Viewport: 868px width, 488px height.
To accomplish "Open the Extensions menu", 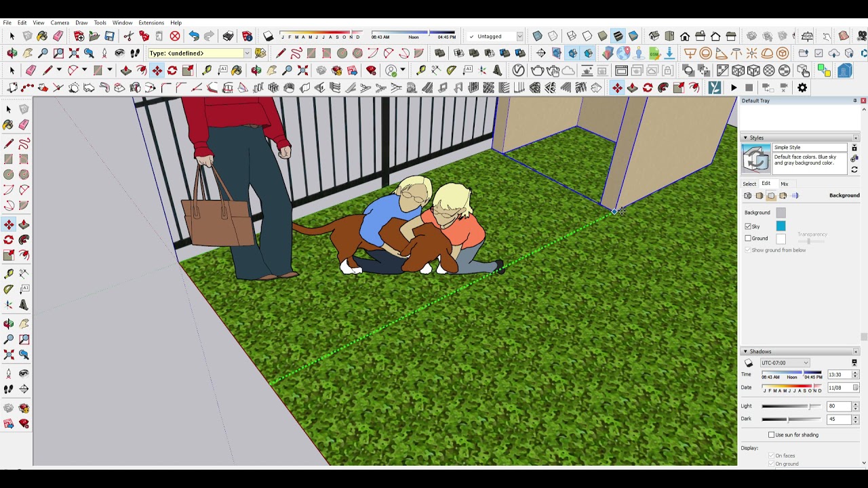I will tap(151, 23).
